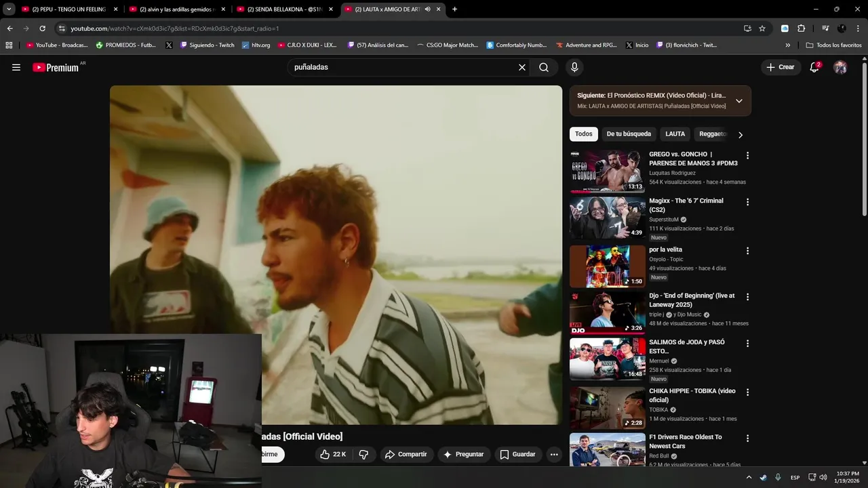Mute the LAUTA tab audio speaker icon

tap(427, 9)
